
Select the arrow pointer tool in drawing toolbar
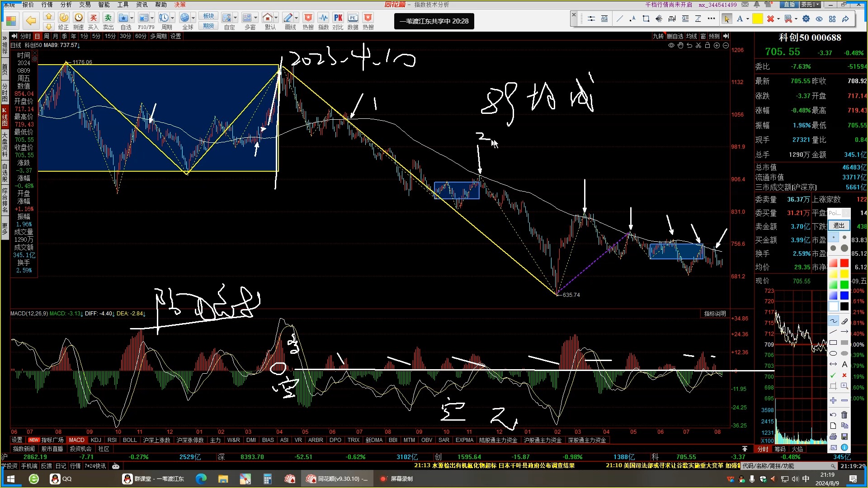pyautogui.click(x=726, y=19)
